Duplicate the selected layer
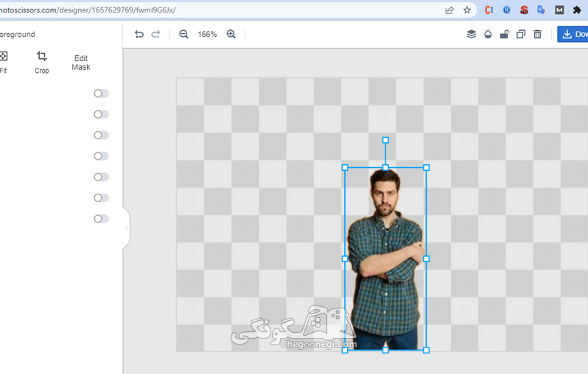The width and height of the screenshot is (588, 374). pos(521,34)
